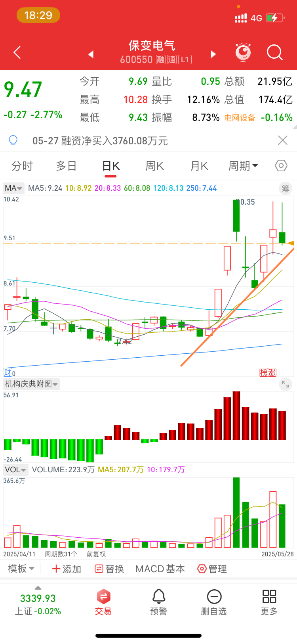Tap the 融 margin trading badge
This screenshot has width=297, height=644.
pyautogui.click(x=160, y=60)
